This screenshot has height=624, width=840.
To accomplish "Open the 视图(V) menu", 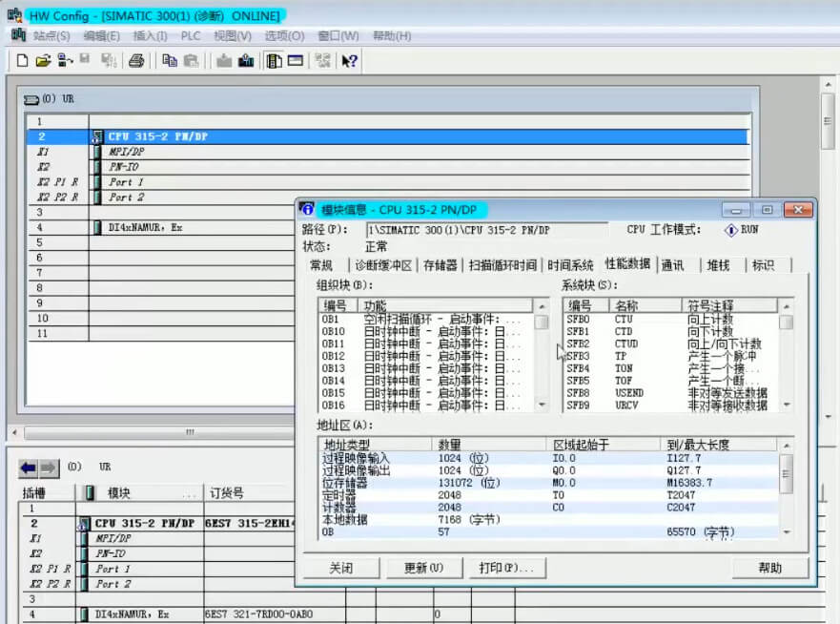I will coord(233,36).
